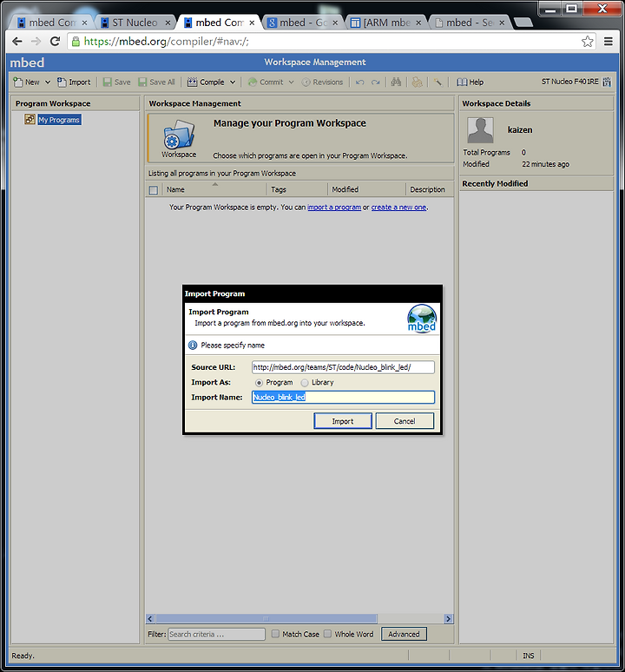Enable the Match Case checkbox
The image size is (625, 672).
pos(275,634)
